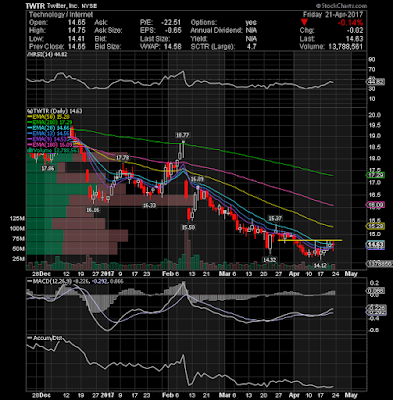The width and height of the screenshot is (393, 400).
Task: Click the magenta EMA(100) axis price tag
Action: pyautogui.click(x=376, y=205)
